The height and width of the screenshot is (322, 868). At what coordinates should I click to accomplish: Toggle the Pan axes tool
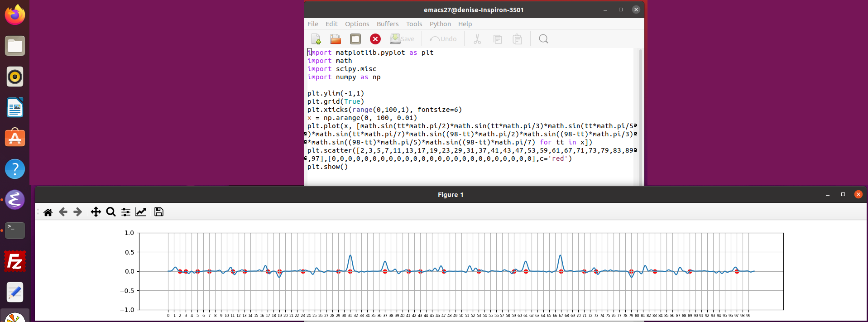point(96,212)
